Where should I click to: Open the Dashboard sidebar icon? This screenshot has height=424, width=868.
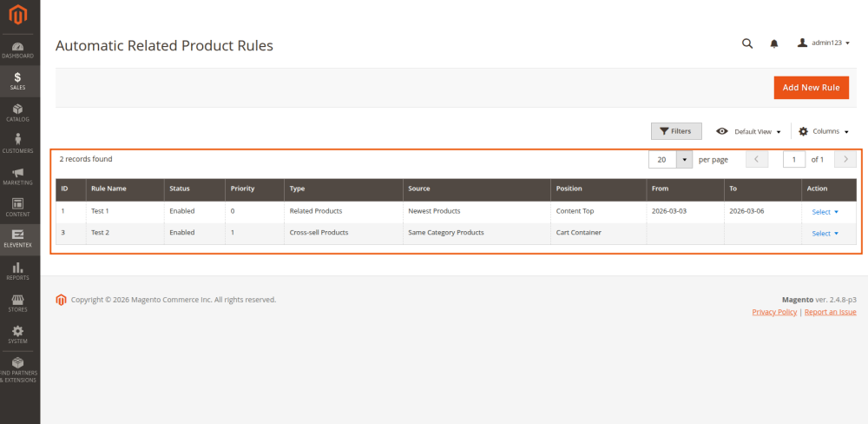coord(19,50)
